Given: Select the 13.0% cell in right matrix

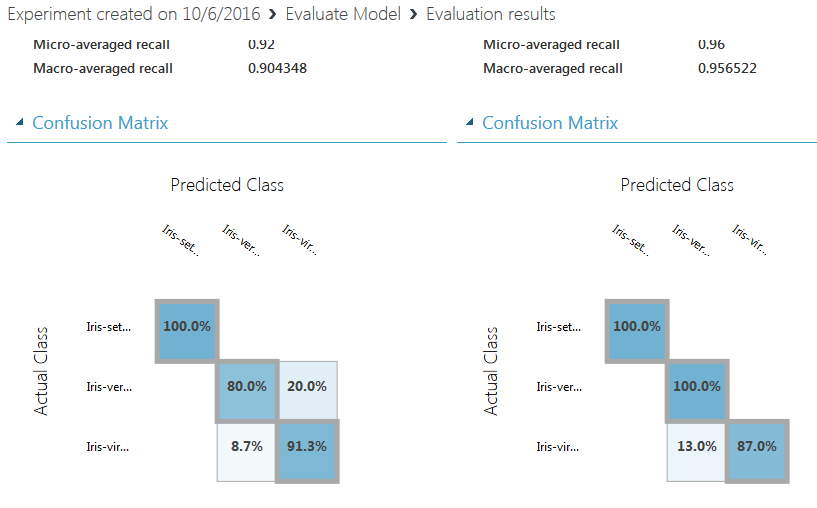Looking at the screenshot, I should pos(697,447).
